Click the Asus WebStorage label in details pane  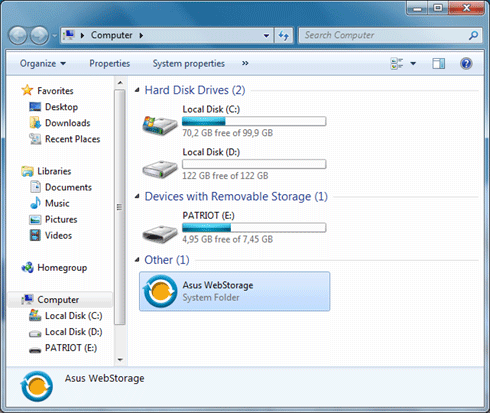pyautogui.click(x=105, y=378)
